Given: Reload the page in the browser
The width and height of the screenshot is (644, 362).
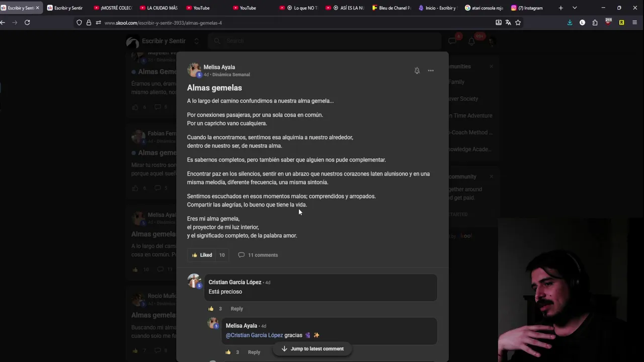Looking at the screenshot, I should [27, 23].
